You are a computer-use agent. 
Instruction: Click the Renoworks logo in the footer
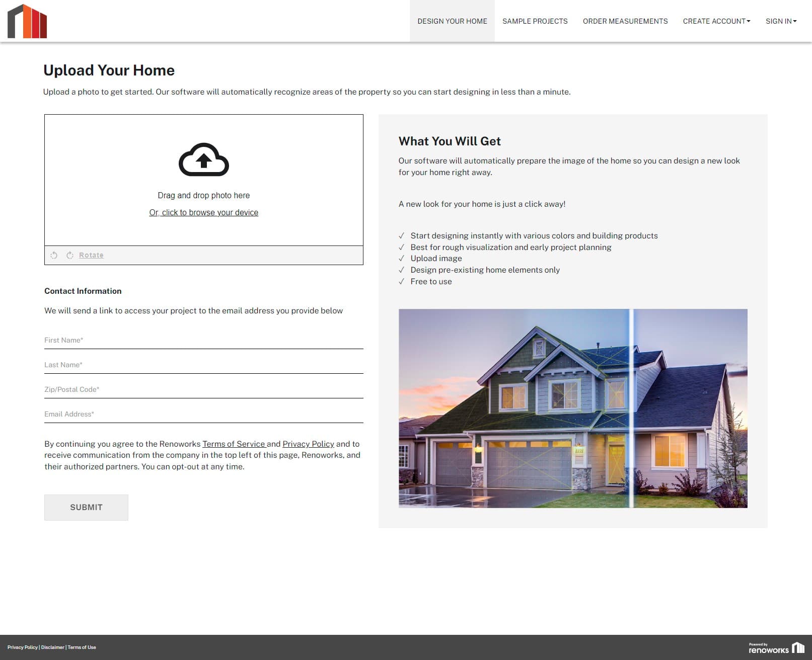click(x=776, y=647)
